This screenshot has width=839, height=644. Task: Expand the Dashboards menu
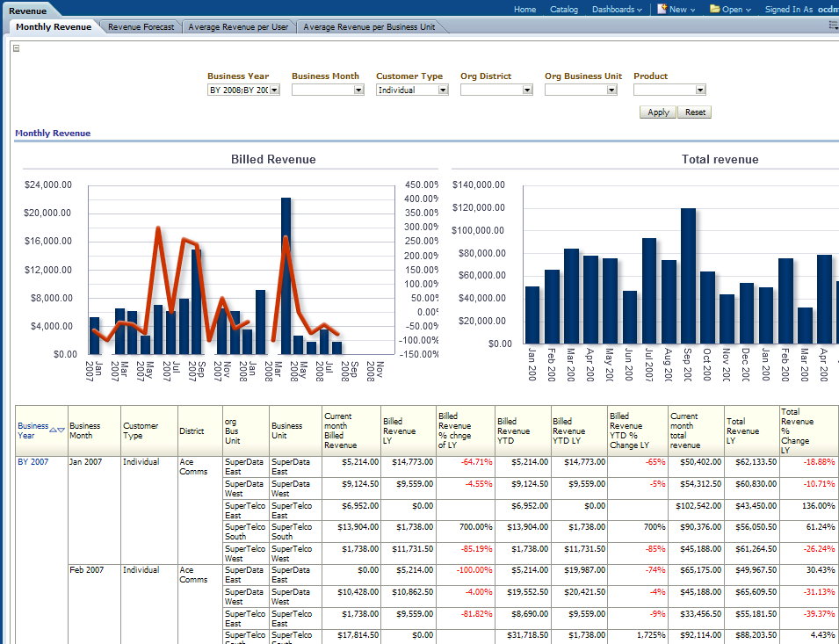(617, 9)
